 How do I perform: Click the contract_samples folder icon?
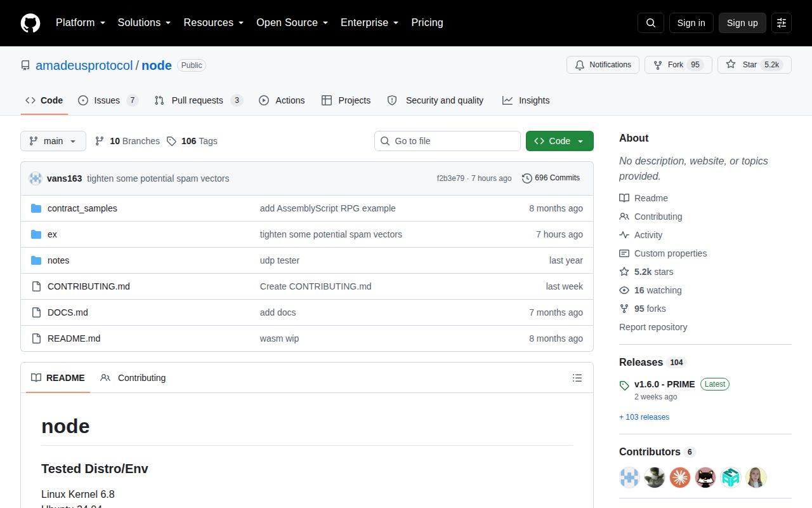coord(36,208)
